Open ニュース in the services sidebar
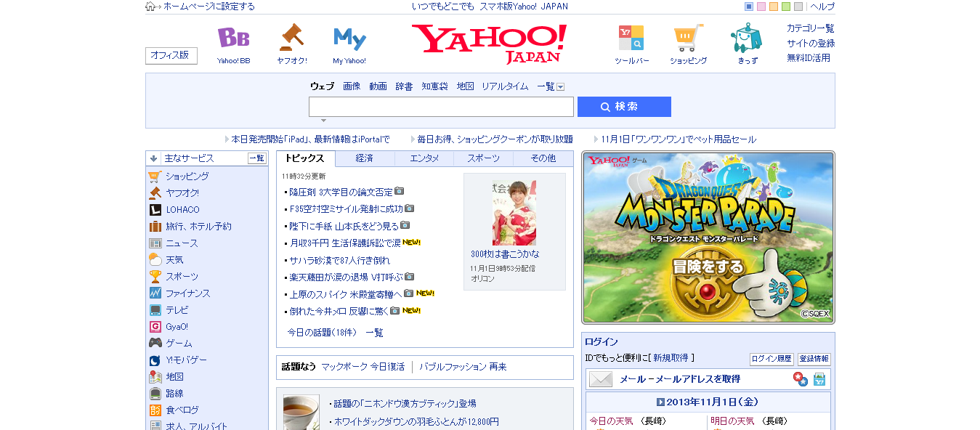The height and width of the screenshot is (430, 980). point(182,243)
